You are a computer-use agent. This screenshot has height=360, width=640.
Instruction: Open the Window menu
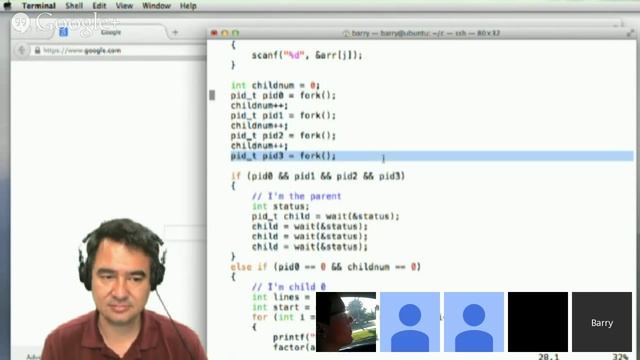click(156, 6)
